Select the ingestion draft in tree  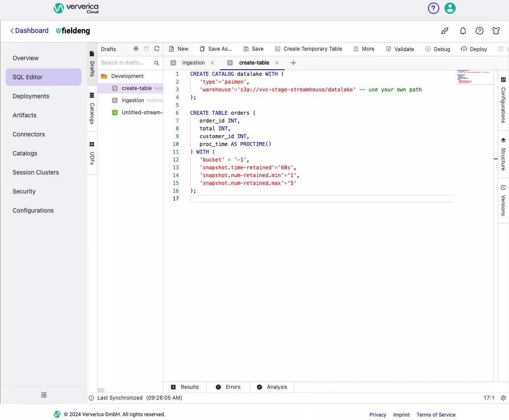(x=130, y=100)
